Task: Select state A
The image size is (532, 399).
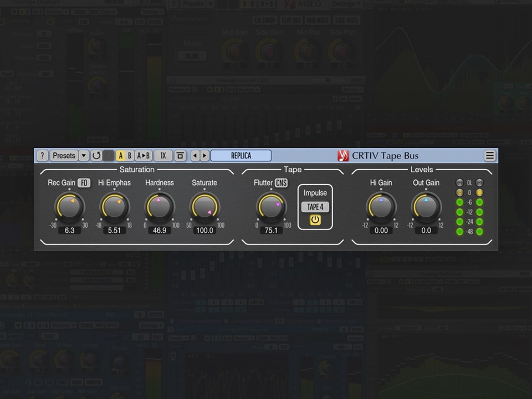Action: (x=120, y=156)
